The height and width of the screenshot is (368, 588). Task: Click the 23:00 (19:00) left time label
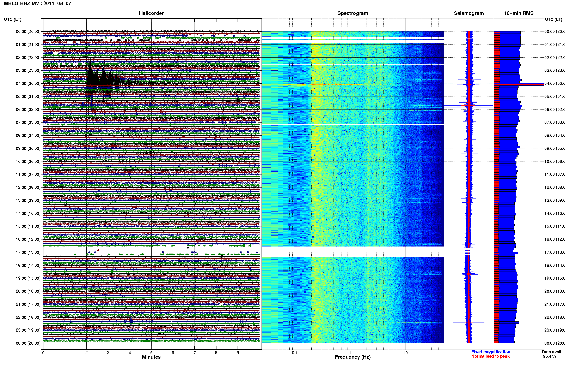click(x=28, y=330)
